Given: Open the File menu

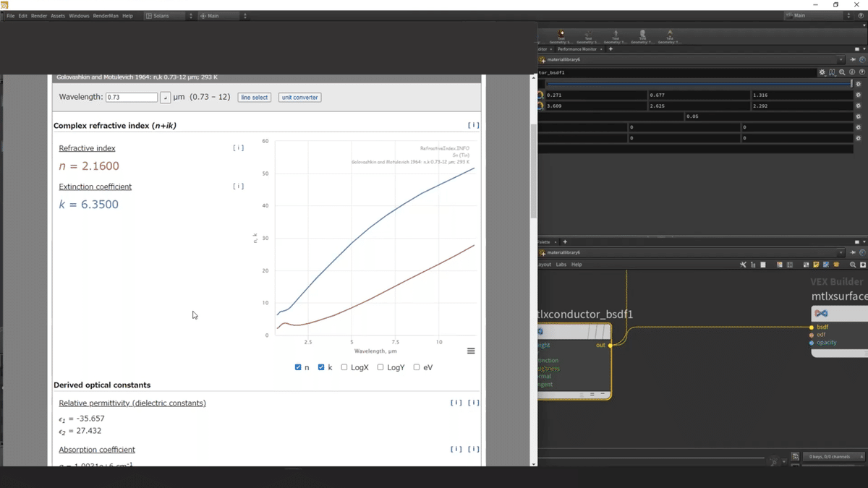Looking at the screenshot, I should pos(11,16).
